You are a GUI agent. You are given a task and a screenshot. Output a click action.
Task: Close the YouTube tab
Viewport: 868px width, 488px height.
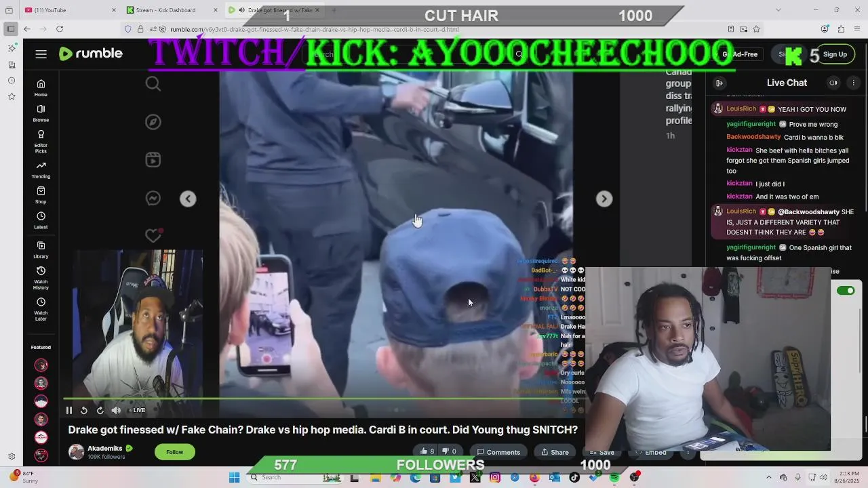(x=114, y=10)
